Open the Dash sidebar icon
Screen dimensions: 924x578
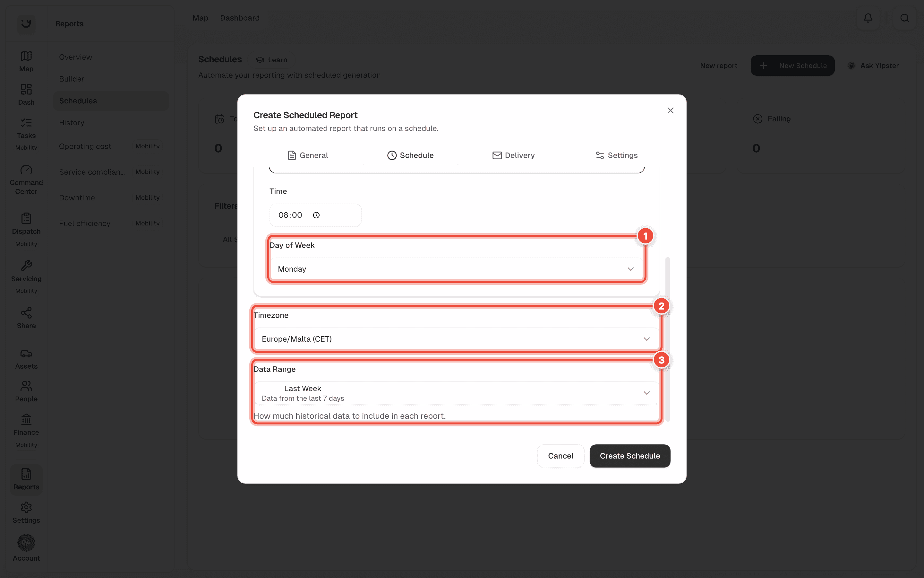26,94
